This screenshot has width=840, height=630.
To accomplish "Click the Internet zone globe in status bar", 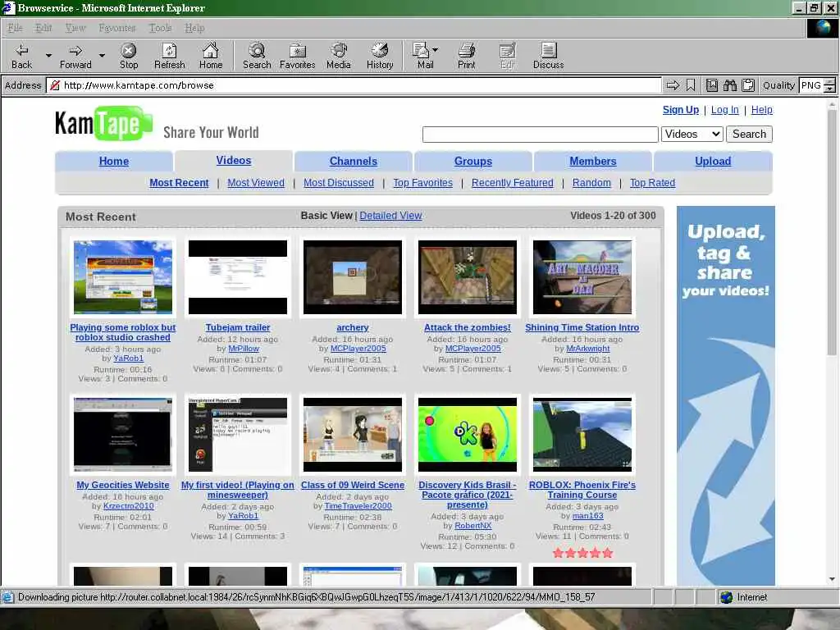I will (727, 597).
